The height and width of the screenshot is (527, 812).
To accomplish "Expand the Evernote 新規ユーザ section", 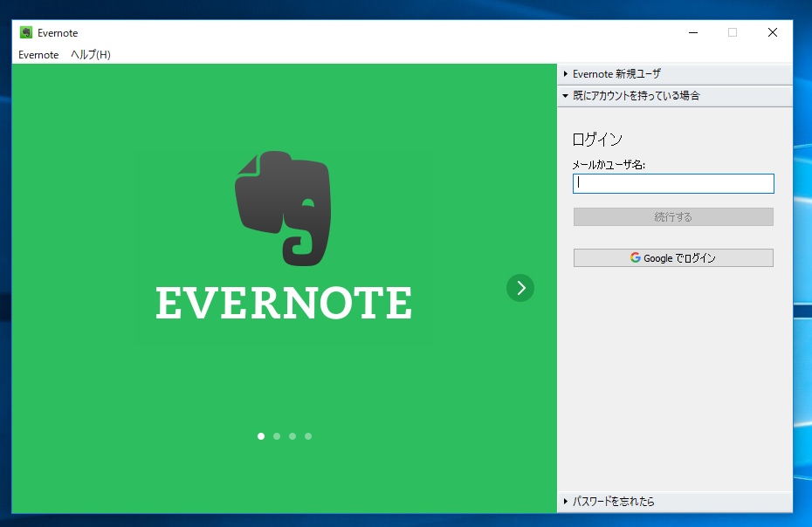I will [675, 74].
